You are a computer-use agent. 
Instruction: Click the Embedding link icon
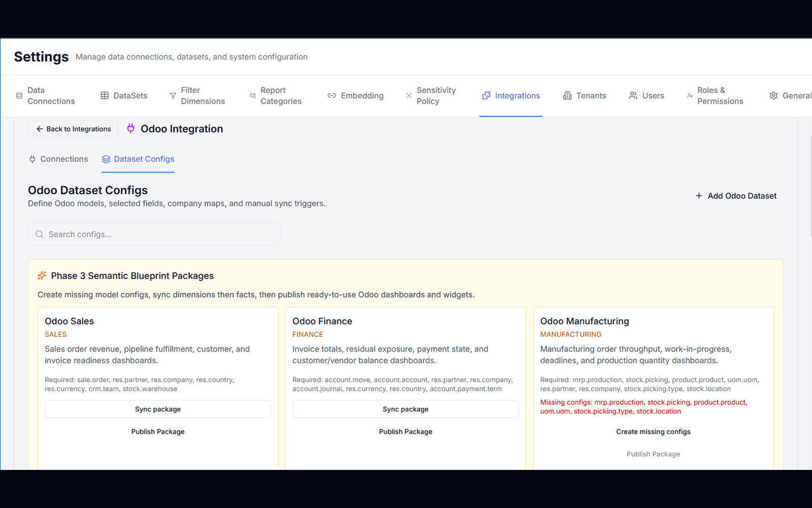(331, 96)
